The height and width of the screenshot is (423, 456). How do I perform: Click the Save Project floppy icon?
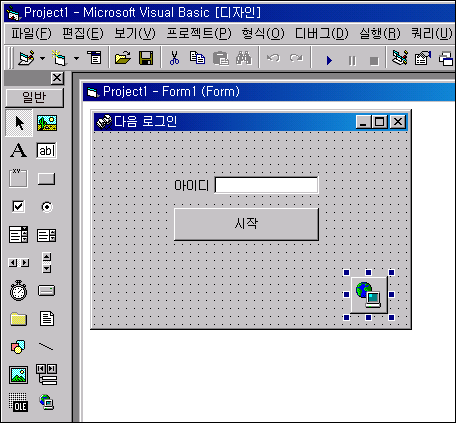pyautogui.click(x=146, y=58)
